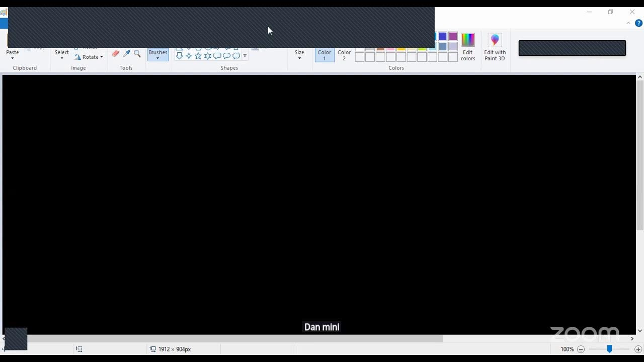644x362 pixels.
Task: Select the five-point star shape
Action: point(198,56)
